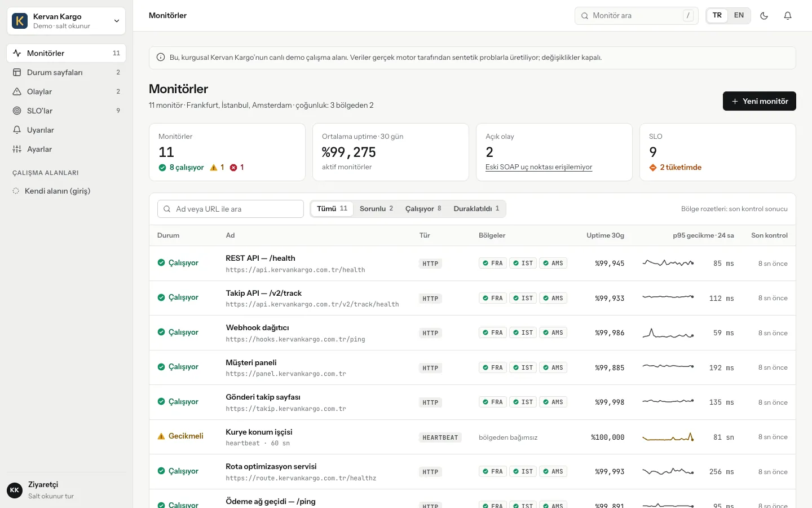The image size is (812, 508).
Task: Toggle dark mode moon icon
Action: pos(764,16)
